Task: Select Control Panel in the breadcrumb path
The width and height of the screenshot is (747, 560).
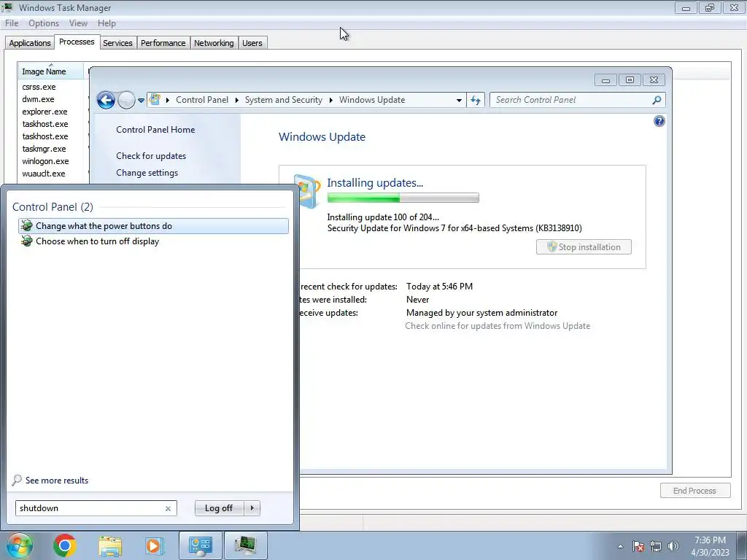Action: pyautogui.click(x=202, y=100)
